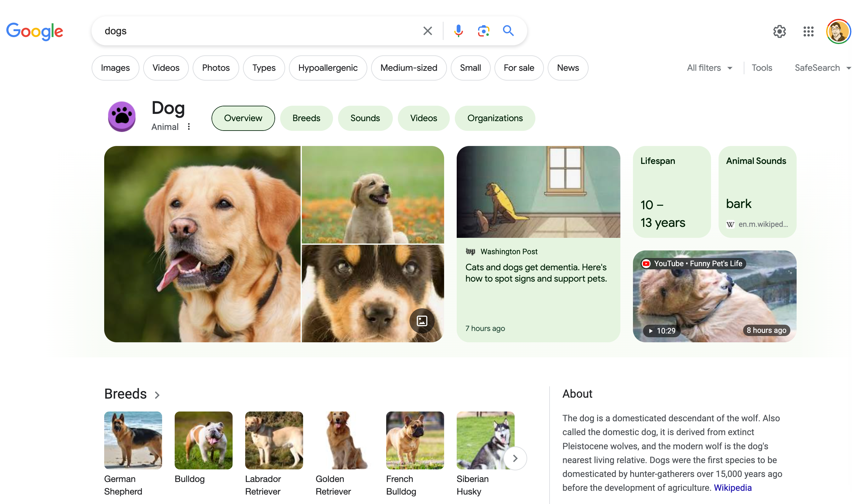Click the X to clear search input
Screen dimensions: 858x504
(428, 31)
